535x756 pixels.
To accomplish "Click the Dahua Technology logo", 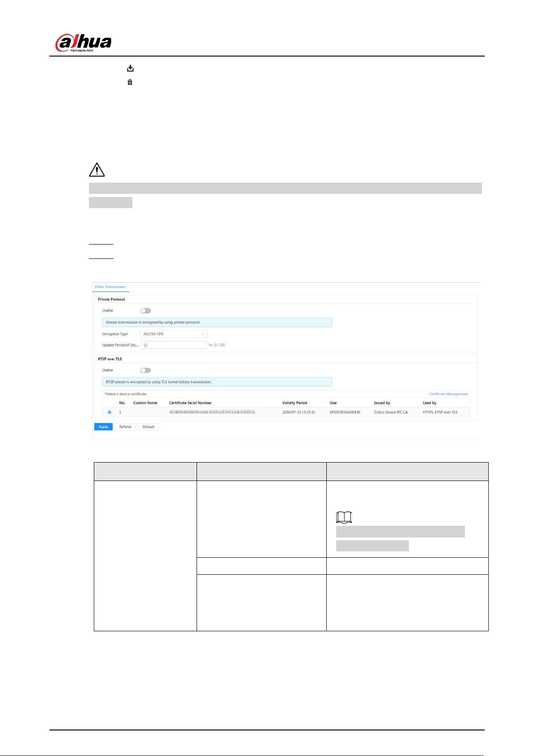I will 83,43.
